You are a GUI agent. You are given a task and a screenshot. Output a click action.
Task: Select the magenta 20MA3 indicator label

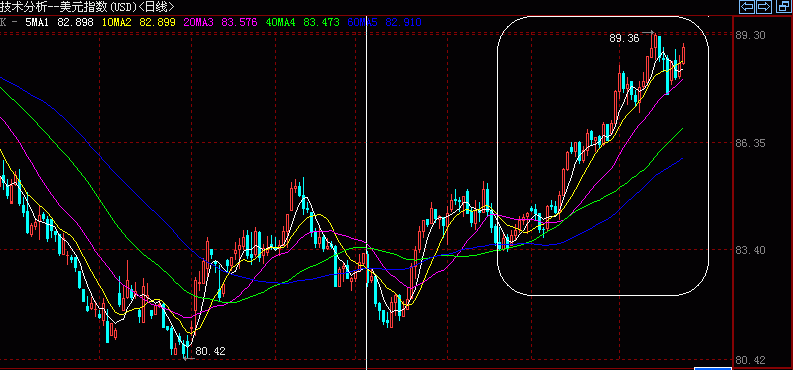[198, 22]
